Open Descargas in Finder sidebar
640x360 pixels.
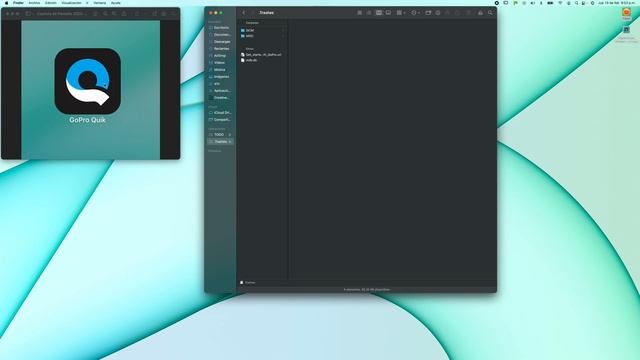(x=220, y=42)
